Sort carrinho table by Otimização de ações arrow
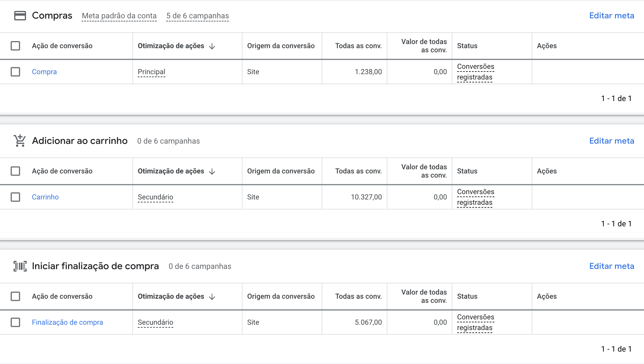This screenshot has width=644, height=364. pyautogui.click(x=212, y=171)
